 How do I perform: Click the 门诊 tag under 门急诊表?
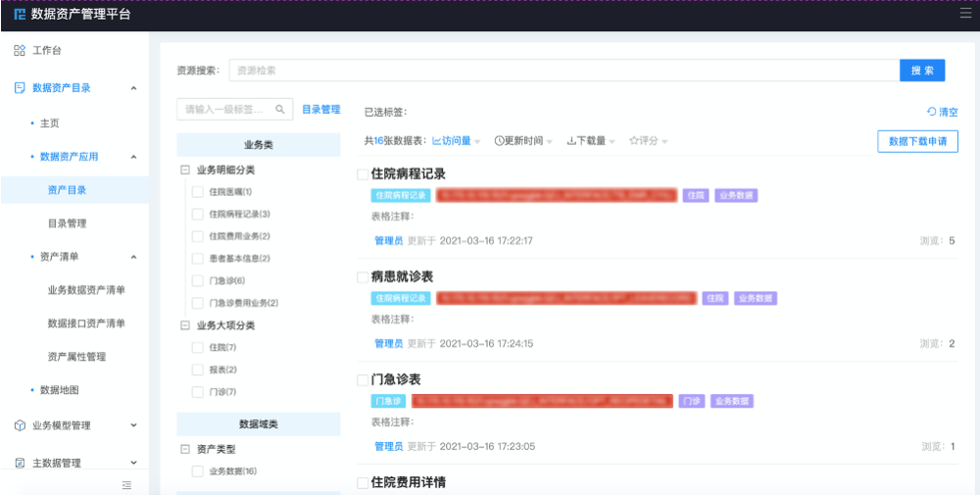coord(691,401)
